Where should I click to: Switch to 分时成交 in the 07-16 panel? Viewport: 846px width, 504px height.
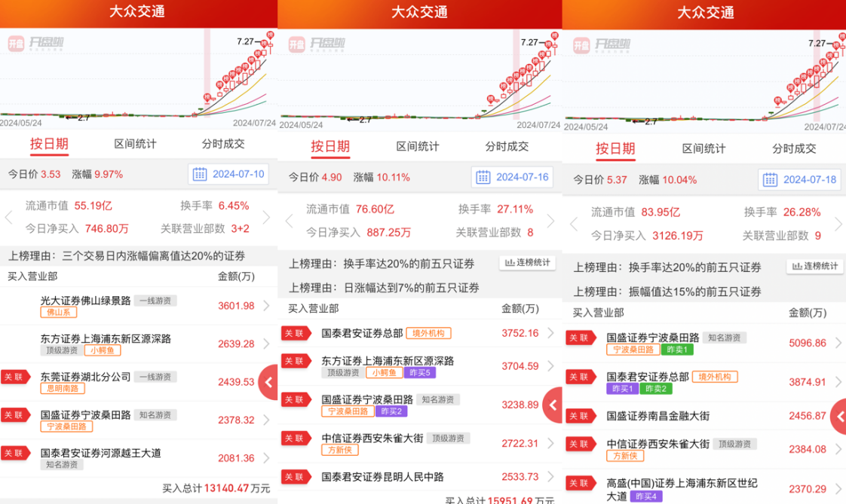pos(507,147)
